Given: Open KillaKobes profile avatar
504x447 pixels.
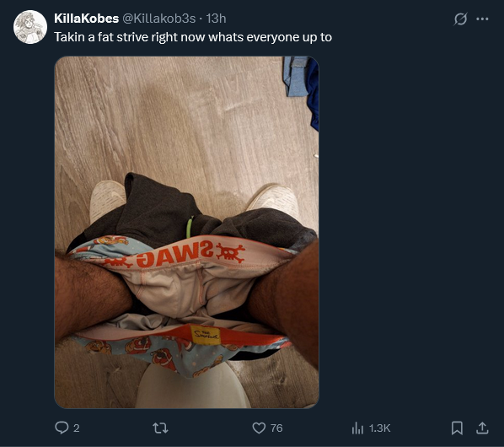Looking at the screenshot, I should [30, 27].
